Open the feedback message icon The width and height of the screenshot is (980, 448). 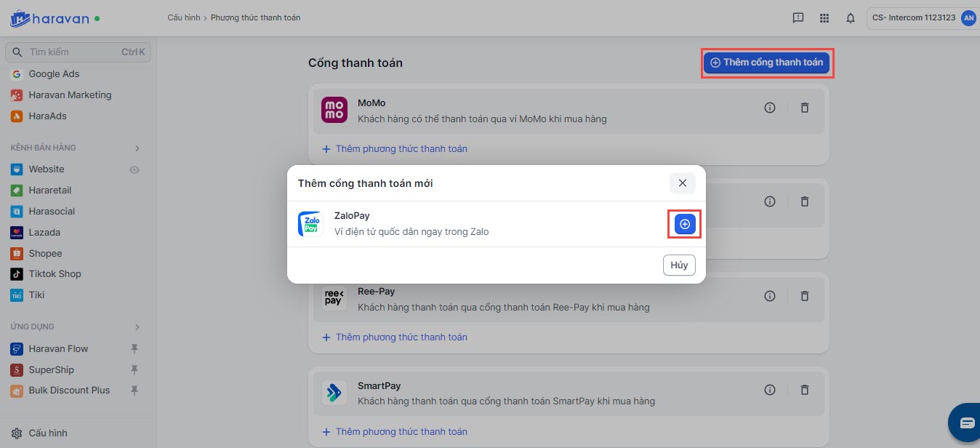798,18
